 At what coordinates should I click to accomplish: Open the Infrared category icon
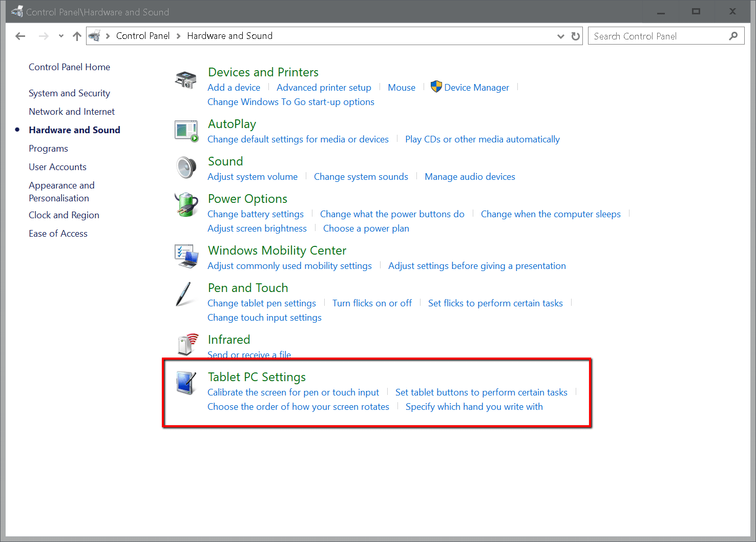187,345
